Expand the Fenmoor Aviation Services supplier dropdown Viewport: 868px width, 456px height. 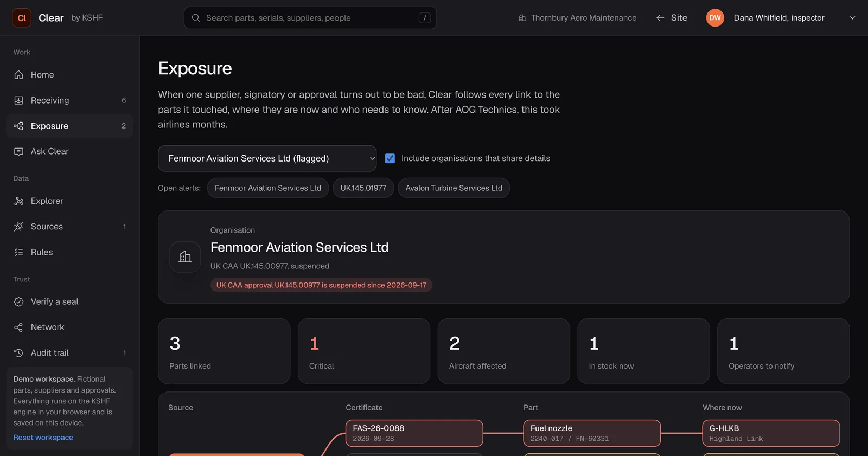267,158
